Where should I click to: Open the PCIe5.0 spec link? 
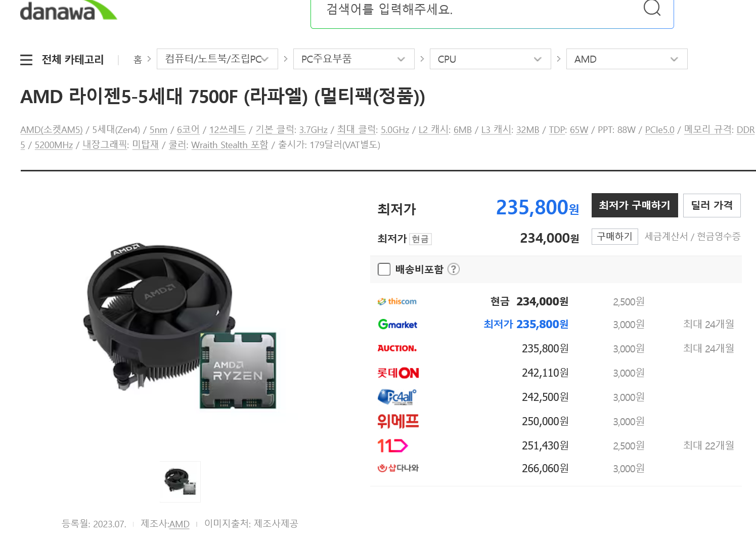660,130
